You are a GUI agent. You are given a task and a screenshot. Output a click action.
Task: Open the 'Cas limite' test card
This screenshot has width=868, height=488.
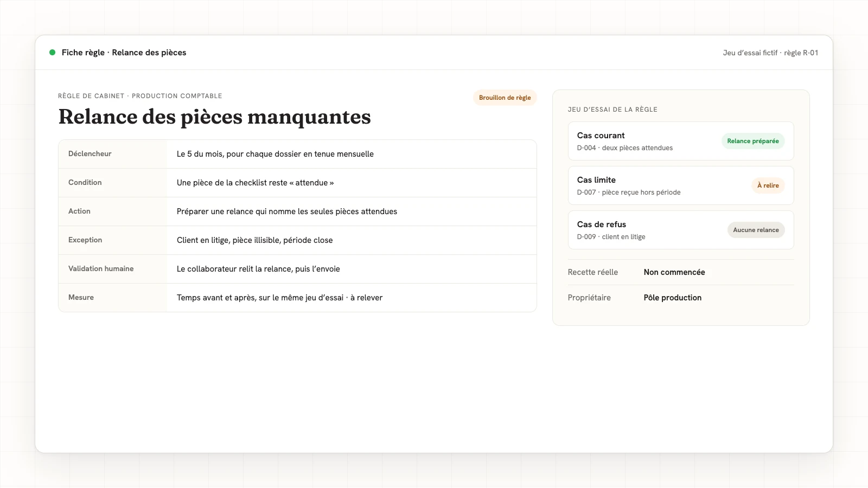click(681, 185)
